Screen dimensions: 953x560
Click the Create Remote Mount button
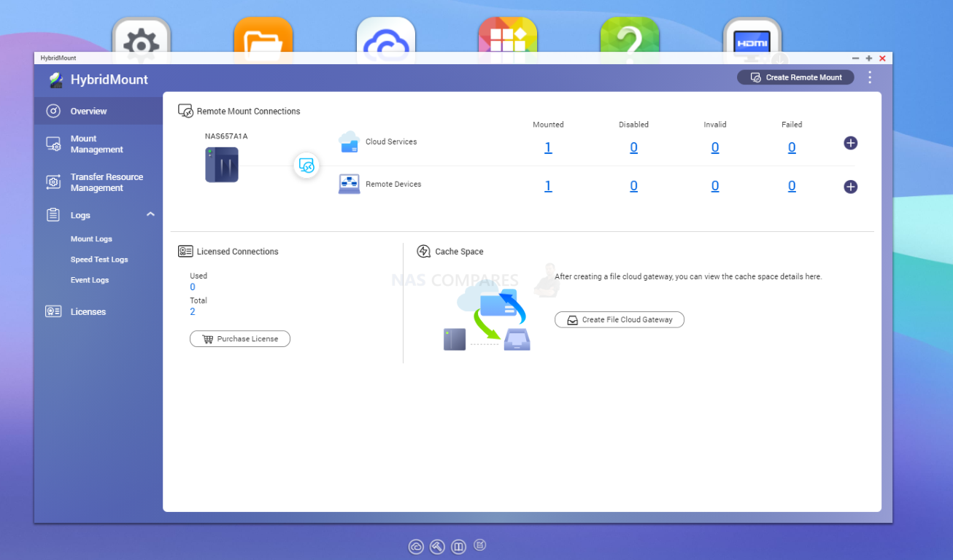click(x=795, y=77)
